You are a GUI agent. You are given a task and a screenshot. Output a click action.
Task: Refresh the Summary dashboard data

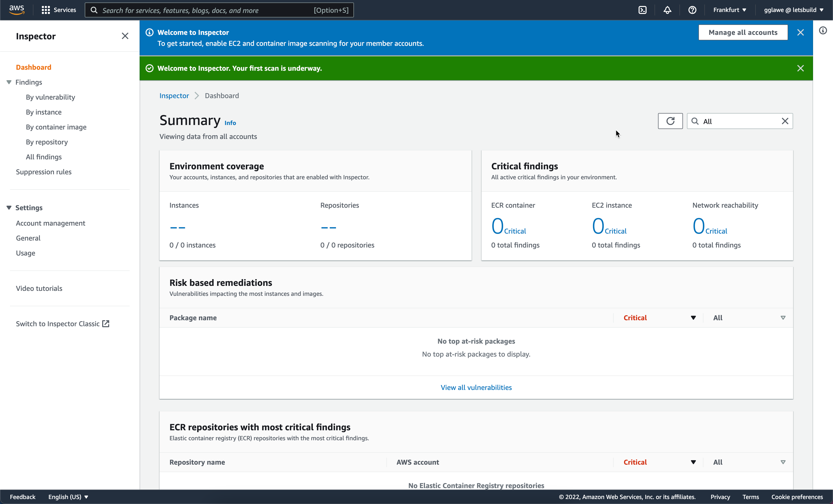click(670, 121)
